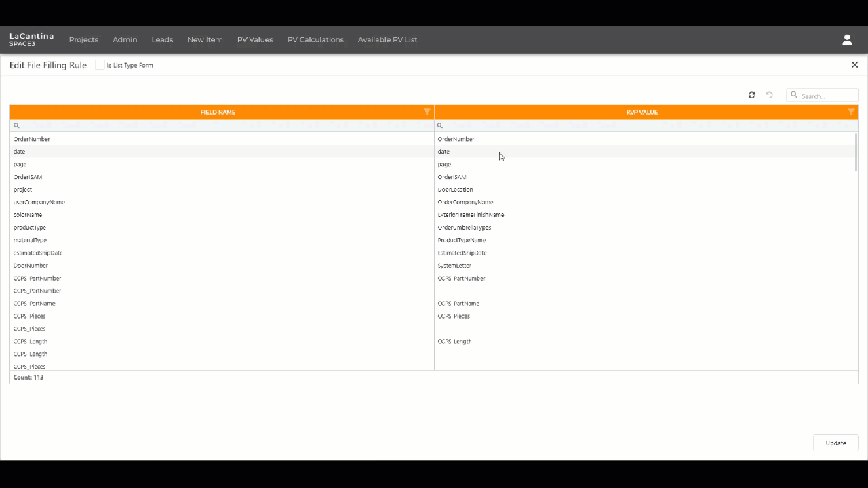Select the OrderNumber field name cell
Image resolution: width=868 pixels, height=488 pixels.
tap(222, 139)
